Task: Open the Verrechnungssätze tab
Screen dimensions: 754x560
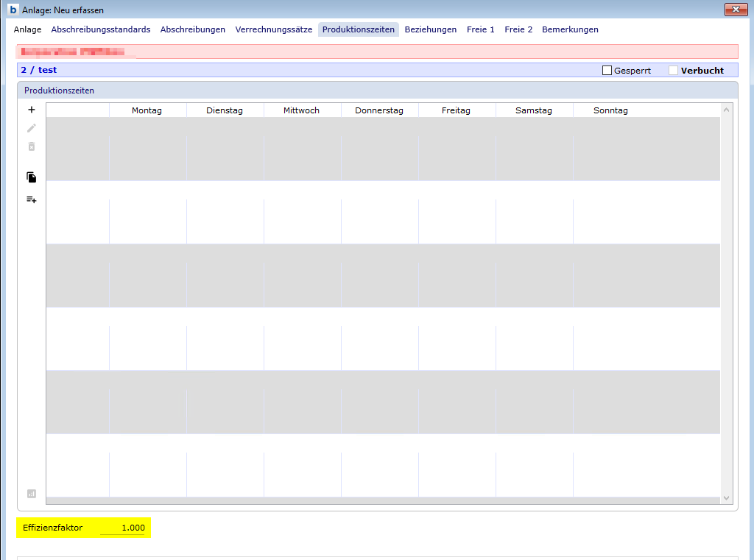Action: (x=274, y=29)
